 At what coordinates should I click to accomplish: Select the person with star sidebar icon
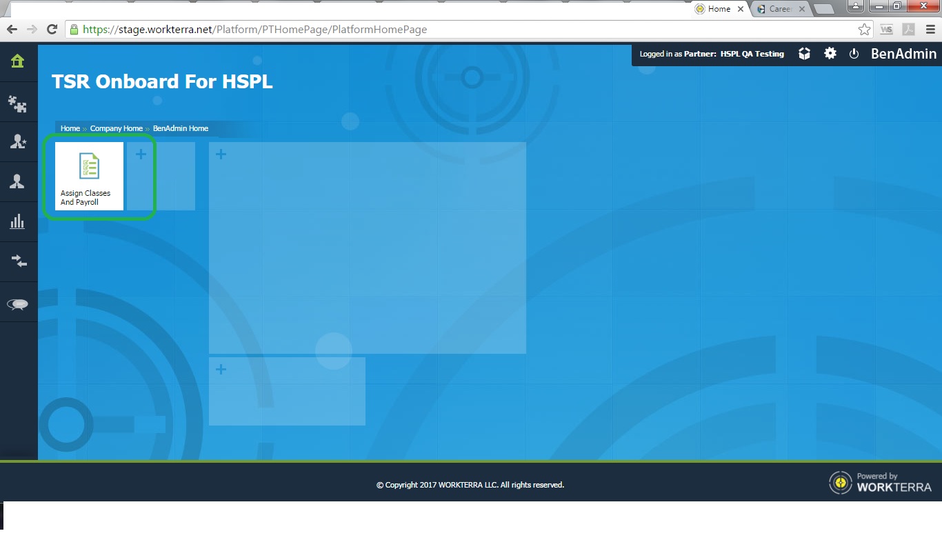pos(18,142)
